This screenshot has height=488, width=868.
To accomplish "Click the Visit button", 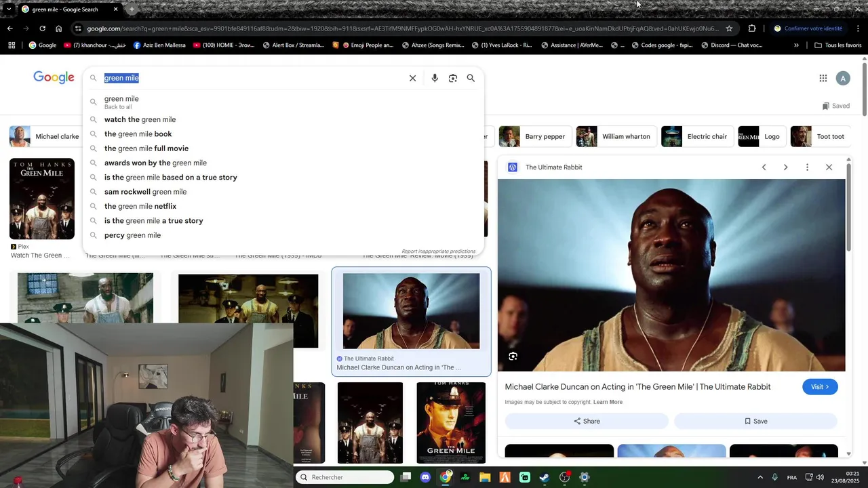I will (820, 387).
